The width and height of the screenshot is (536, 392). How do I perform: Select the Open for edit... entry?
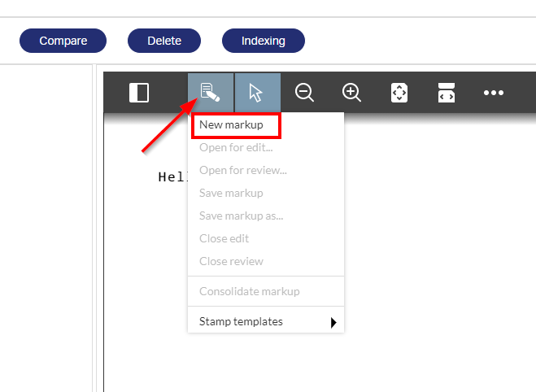[x=236, y=147]
